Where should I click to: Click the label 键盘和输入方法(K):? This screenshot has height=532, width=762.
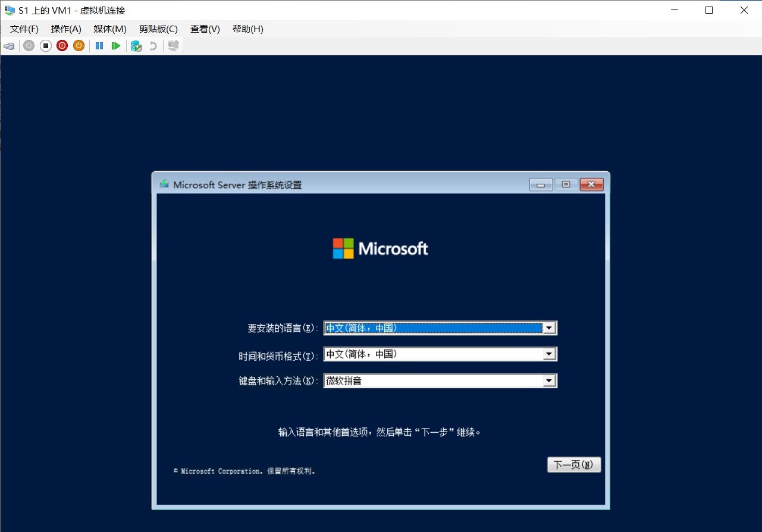click(278, 381)
